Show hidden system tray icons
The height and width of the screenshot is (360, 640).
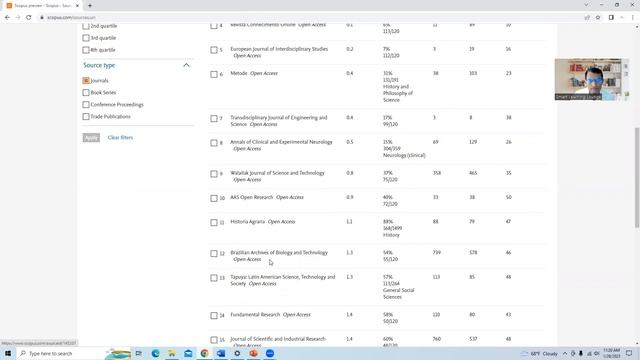pos(565,353)
